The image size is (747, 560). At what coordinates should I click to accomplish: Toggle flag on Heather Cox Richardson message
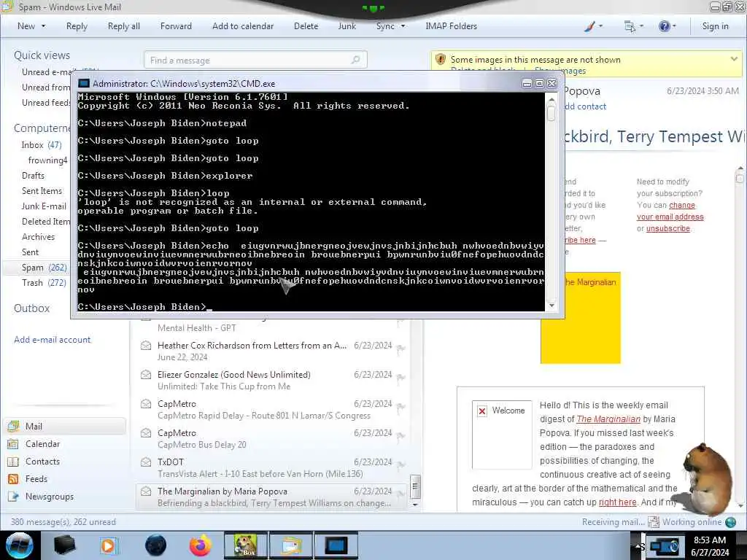click(x=401, y=349)
